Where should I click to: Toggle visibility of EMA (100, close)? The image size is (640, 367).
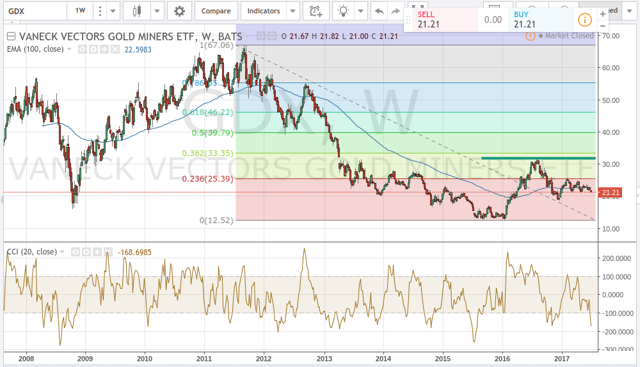[x=82, y=49]
